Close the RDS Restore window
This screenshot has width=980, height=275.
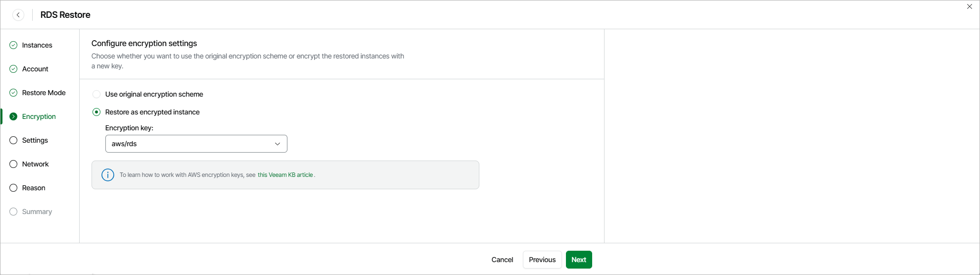[x=970, y=6]
